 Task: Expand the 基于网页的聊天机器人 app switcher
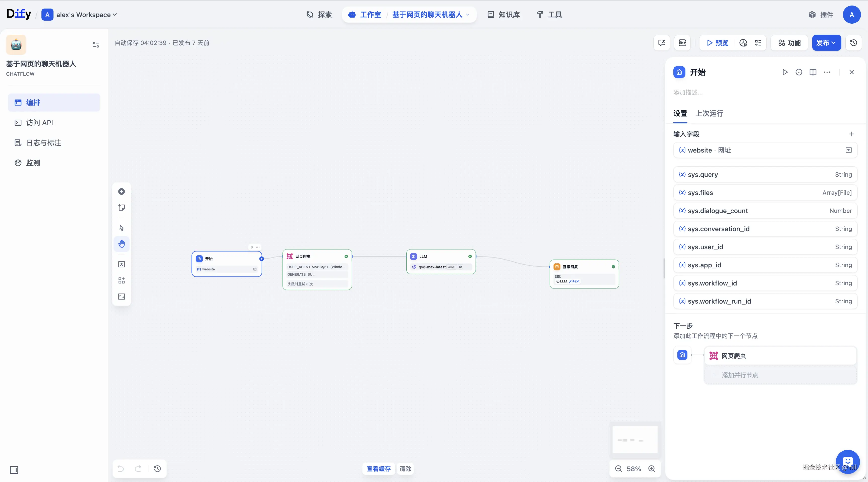pos(430,15)
